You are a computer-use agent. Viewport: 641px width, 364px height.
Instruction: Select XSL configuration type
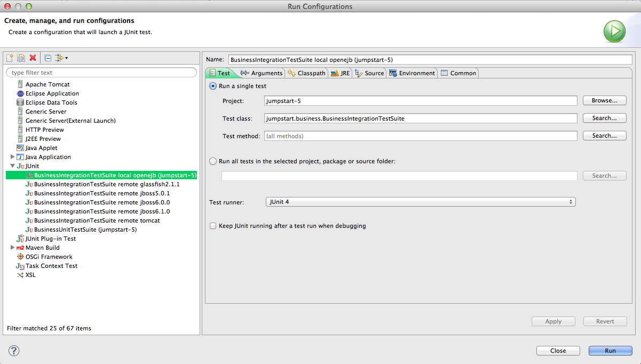pyautogui.click(x=30, y=275)
